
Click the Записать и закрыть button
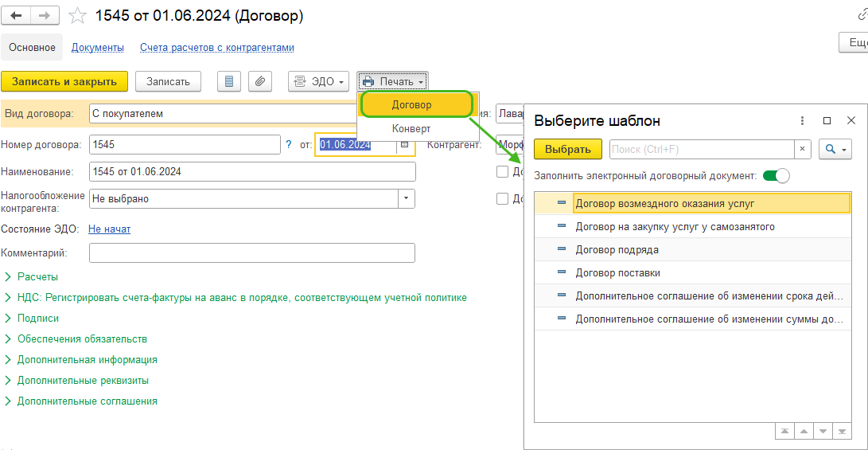tap(64, 81)
